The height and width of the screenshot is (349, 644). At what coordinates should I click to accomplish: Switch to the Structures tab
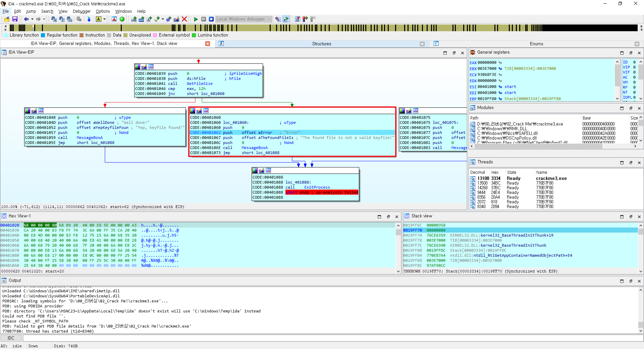tap(321, 44)
